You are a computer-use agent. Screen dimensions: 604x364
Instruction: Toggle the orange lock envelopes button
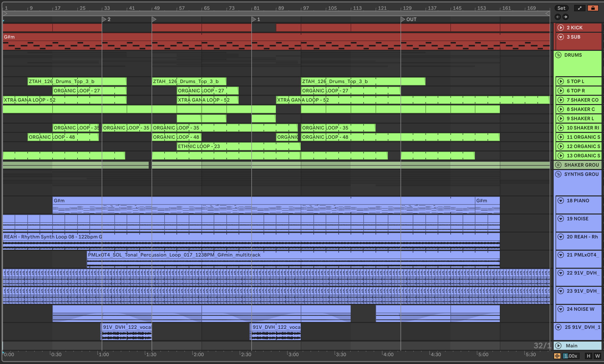593,8
